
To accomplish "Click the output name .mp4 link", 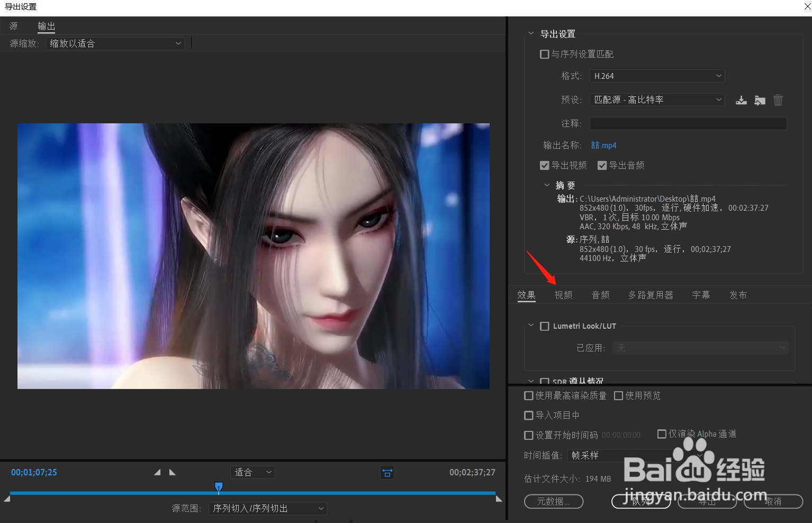I will point(604,145).
